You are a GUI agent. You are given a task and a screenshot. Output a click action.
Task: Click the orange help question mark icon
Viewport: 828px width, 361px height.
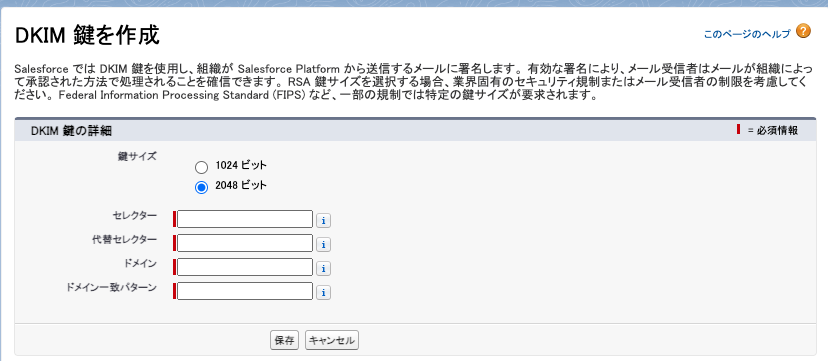coord(803,31)
